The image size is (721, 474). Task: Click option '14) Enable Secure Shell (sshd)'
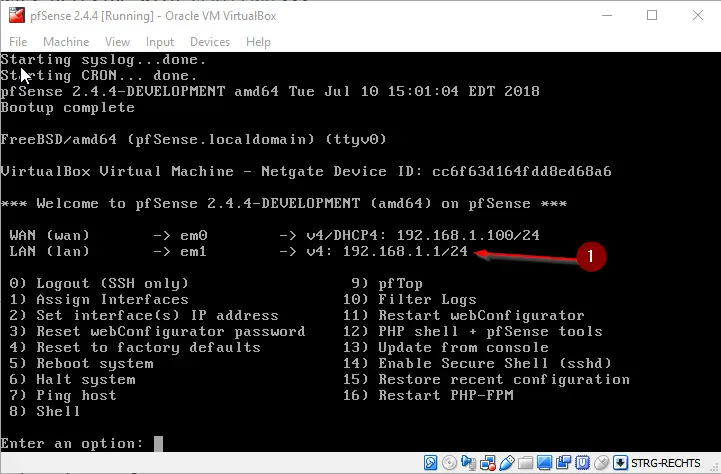(477, 364)
